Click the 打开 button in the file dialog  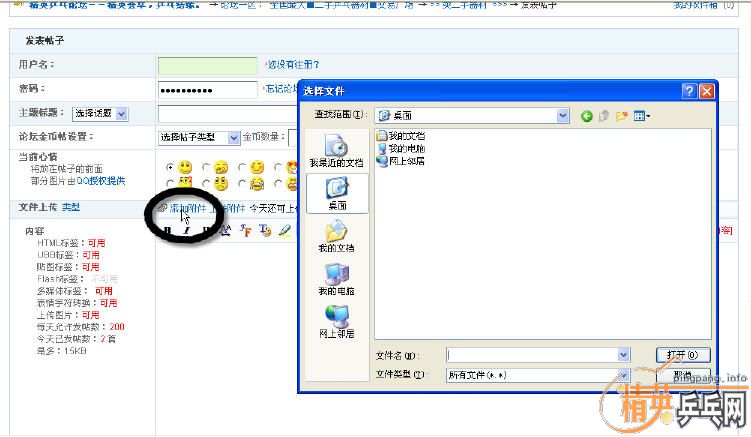coord(683,355)
